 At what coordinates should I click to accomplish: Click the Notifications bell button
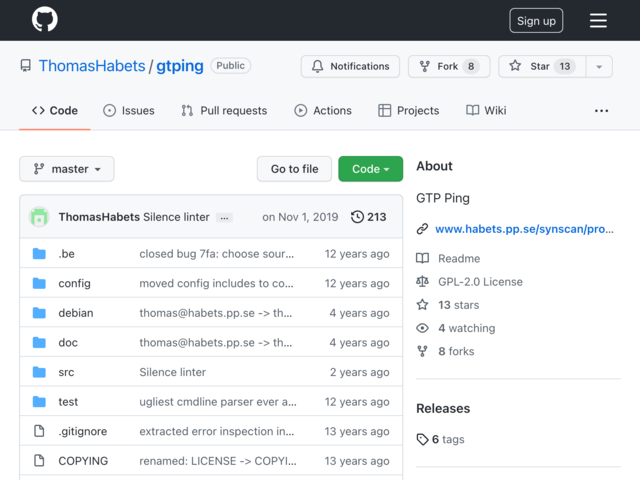click(x=350, y=66)
